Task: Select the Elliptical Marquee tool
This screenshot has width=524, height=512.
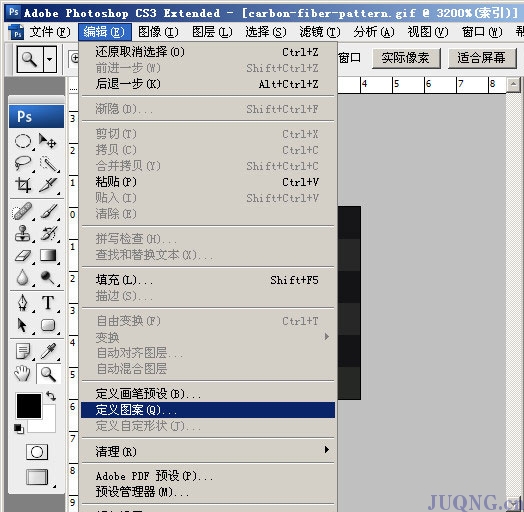Action: [x=23, y=141]
